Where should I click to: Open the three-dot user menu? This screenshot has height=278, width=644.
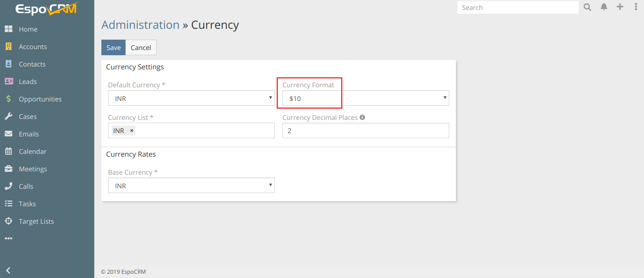pyautogui.click(x=636, y=7)
